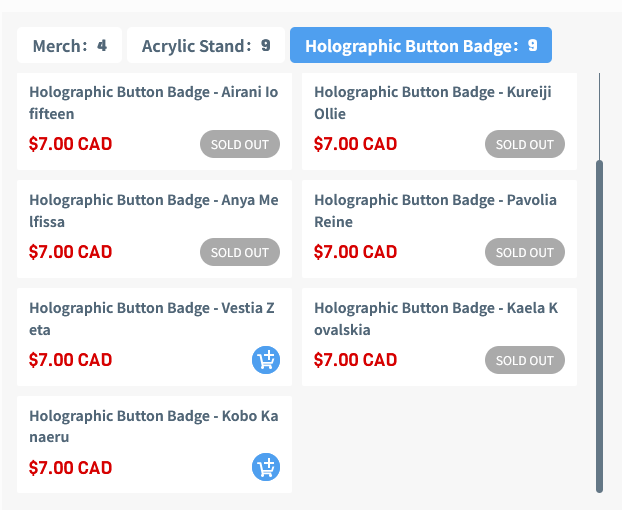Add Kobo Kanaeru badge to cart
The width and height of the screenshot is (622, 510).
265,467
